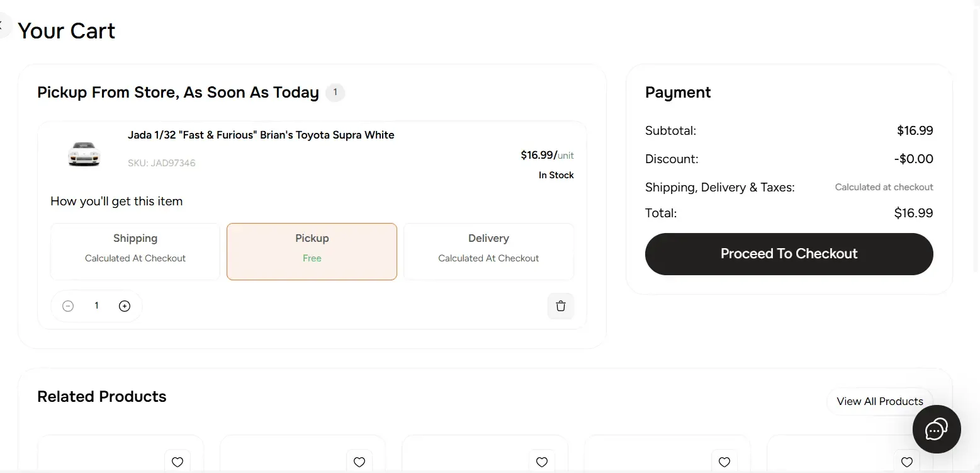Select the Shipping delivery option
The height and width of the screenshot is (473, 980).
pos(135,251)
